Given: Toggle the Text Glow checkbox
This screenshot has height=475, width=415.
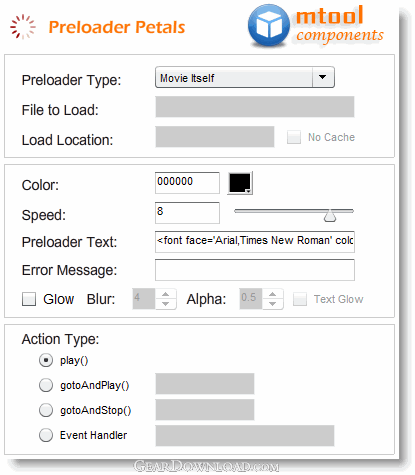Looking at the screenshot, I should pos(300,299).
